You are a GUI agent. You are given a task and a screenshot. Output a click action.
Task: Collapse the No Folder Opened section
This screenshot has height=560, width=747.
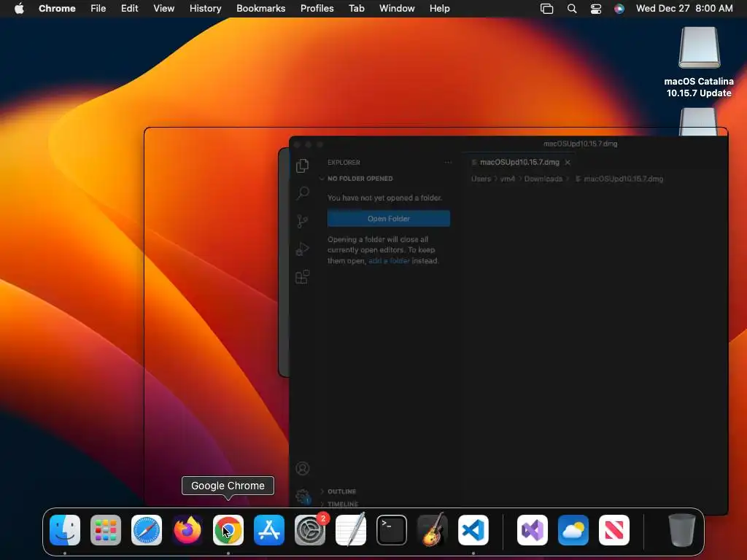click(360, 179)
